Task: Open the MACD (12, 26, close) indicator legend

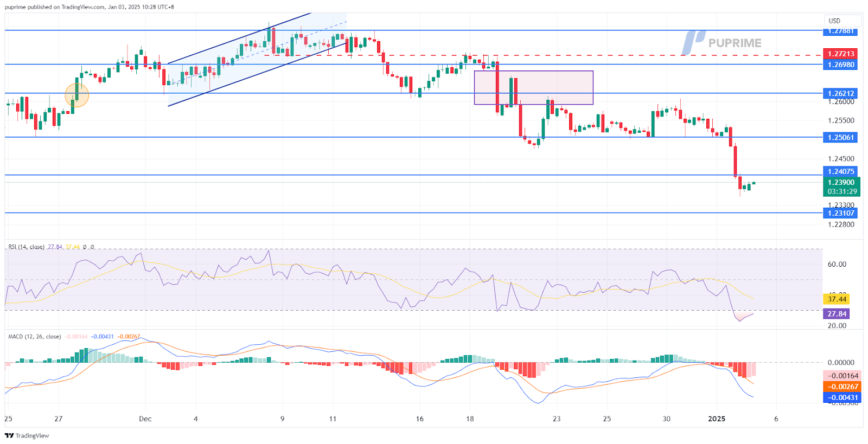Action: point(34,337)
